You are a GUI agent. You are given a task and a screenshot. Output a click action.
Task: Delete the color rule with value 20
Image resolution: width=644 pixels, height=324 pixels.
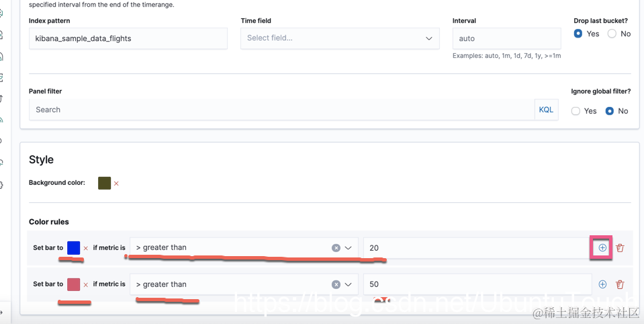click(x=620, y=247)
